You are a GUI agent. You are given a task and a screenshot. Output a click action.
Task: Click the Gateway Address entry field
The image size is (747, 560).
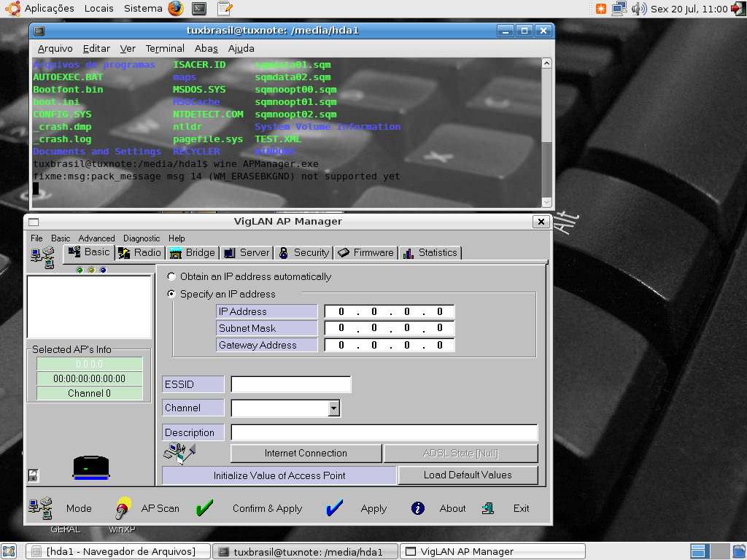pos(390,345)
